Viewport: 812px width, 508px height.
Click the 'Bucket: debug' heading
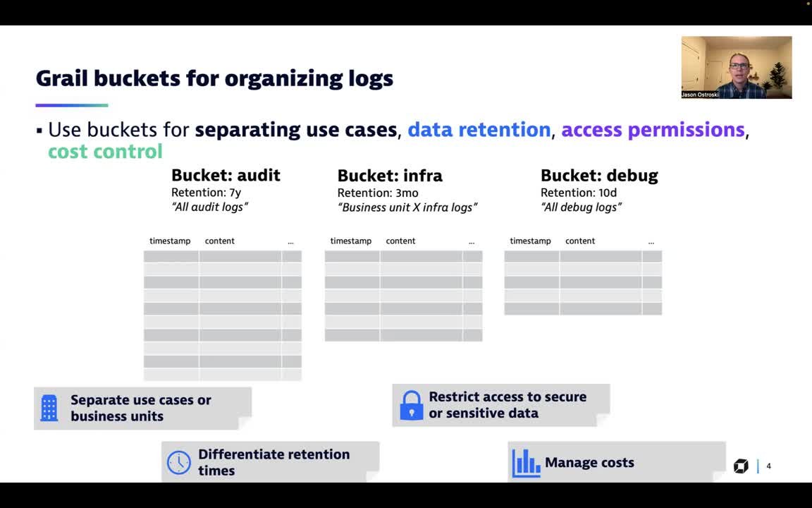tap(599, 176)
